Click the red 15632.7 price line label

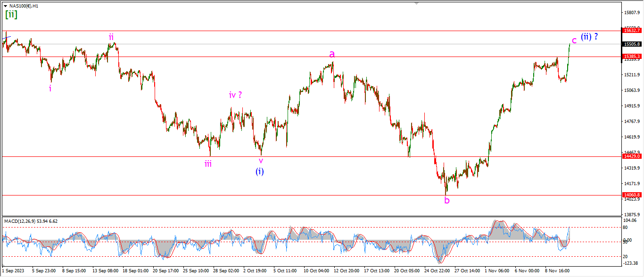point(632,30)
